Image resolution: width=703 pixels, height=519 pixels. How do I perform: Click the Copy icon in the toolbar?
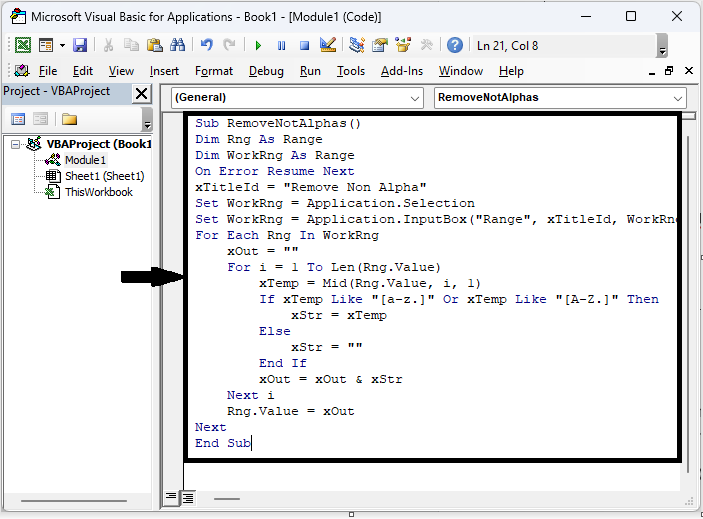pos(131,45)
